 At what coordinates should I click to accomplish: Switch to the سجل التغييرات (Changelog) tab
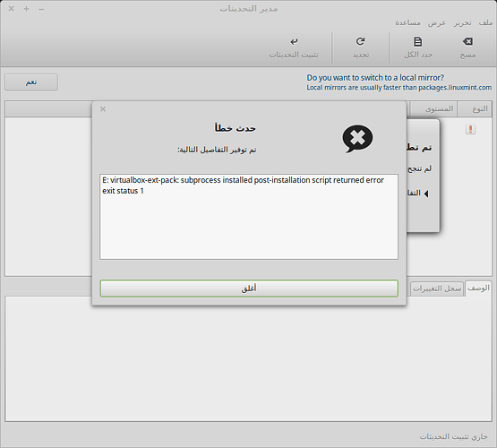437,289
